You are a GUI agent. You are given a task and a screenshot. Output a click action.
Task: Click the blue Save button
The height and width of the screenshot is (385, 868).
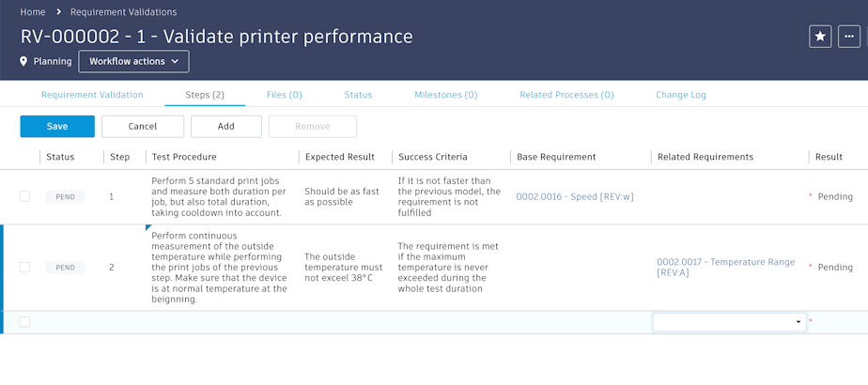(x=57, y=127)
